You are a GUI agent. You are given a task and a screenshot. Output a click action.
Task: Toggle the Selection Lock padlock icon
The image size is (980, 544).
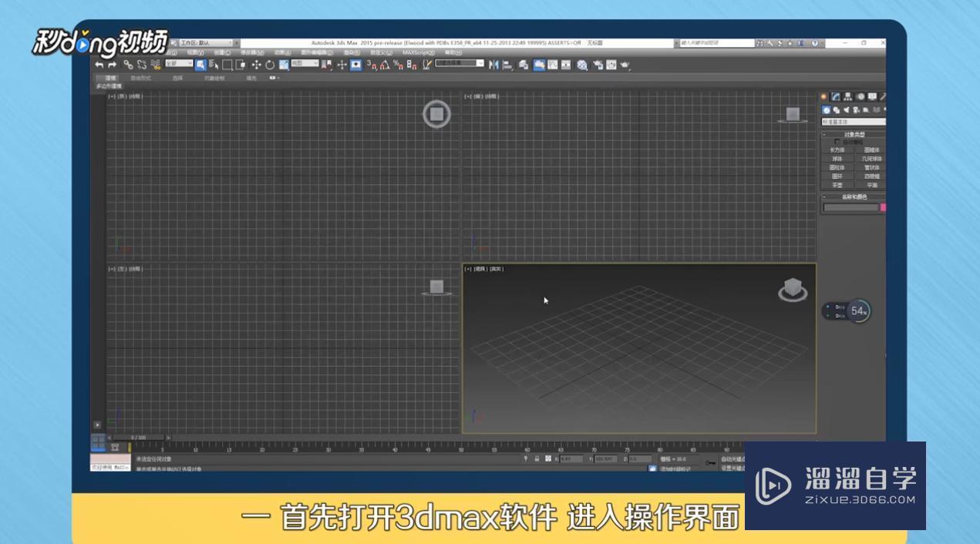pyautogui.click(x=537, y=458)
